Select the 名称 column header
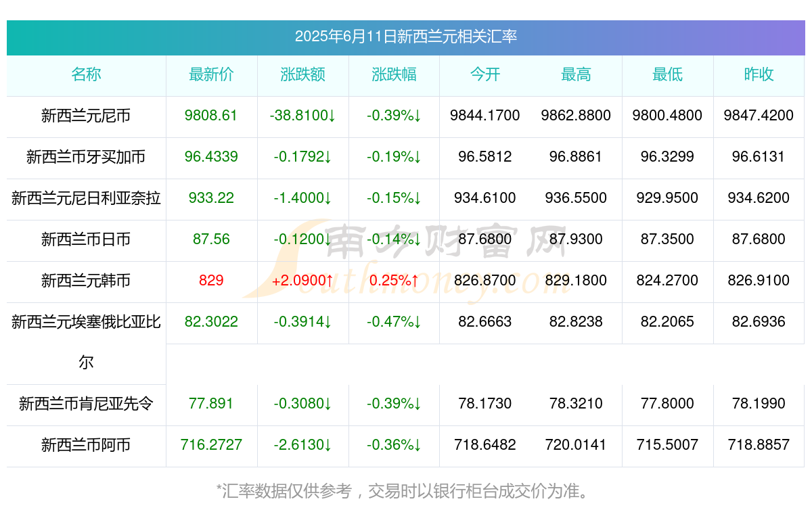This screenshot has height=512, width=812. [86, 75]
